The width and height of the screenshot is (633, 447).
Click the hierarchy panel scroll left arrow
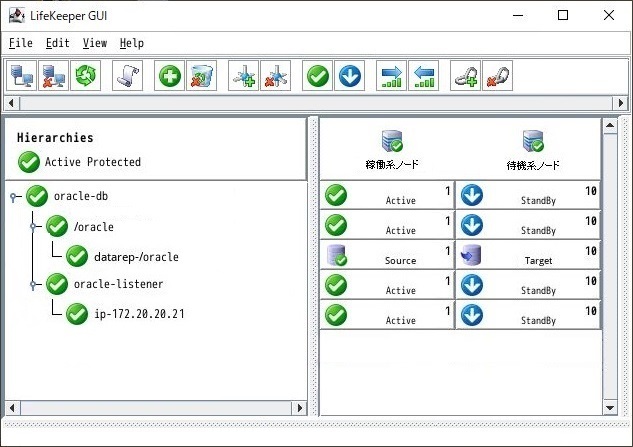[x=12, y=408]
